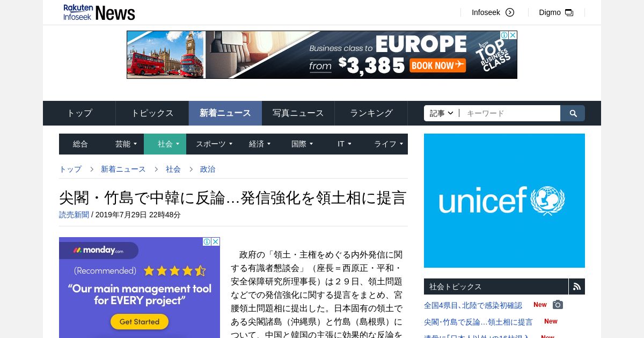This screenshot has width=644, height=338.
Task: Open 尖閣･竹島で反論…領土相に提言 topic link
Action: (478, 322)
